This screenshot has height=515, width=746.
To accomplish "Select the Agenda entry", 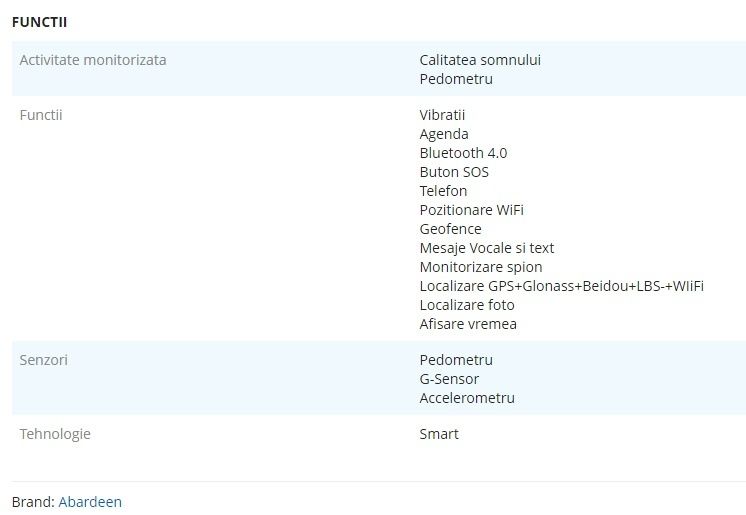I will click(x=444, y=134).
